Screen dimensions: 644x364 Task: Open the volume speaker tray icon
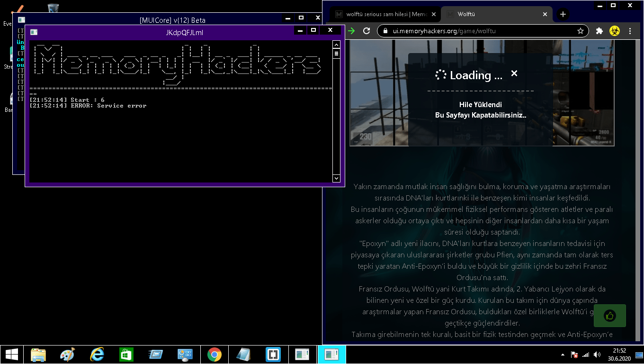[597, 355]
